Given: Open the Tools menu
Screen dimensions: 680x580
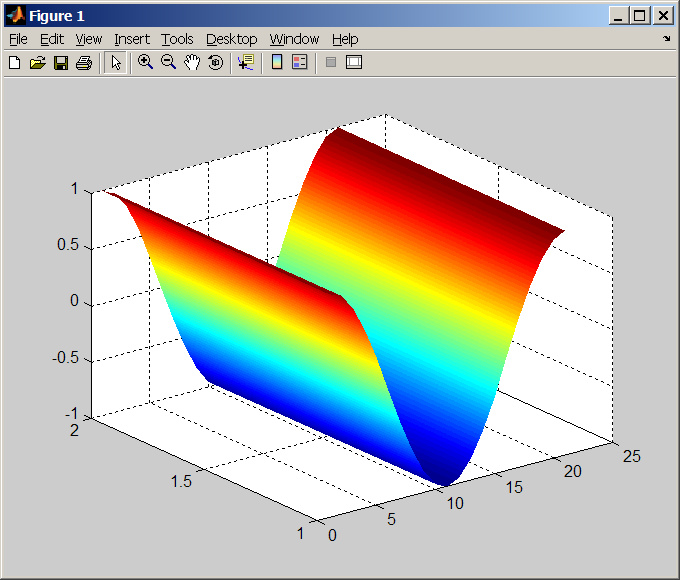Looking at the screenshot, I should (x=177, y=39).
